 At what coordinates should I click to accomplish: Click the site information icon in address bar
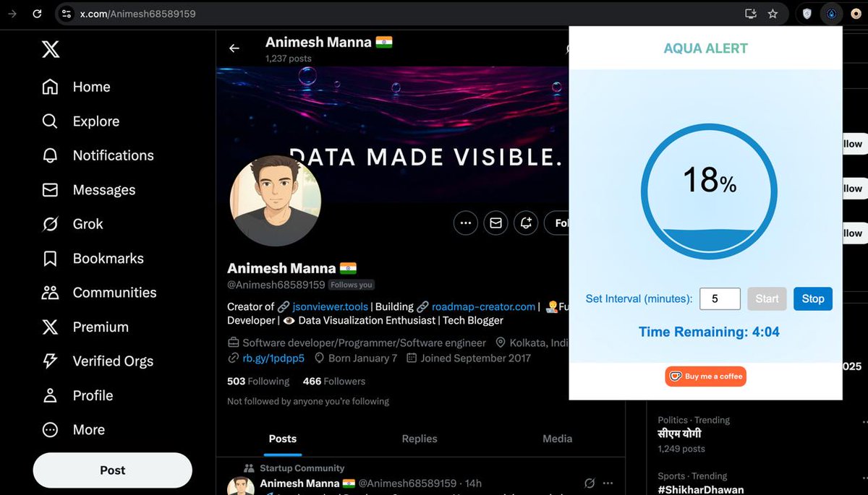point(66,13)
